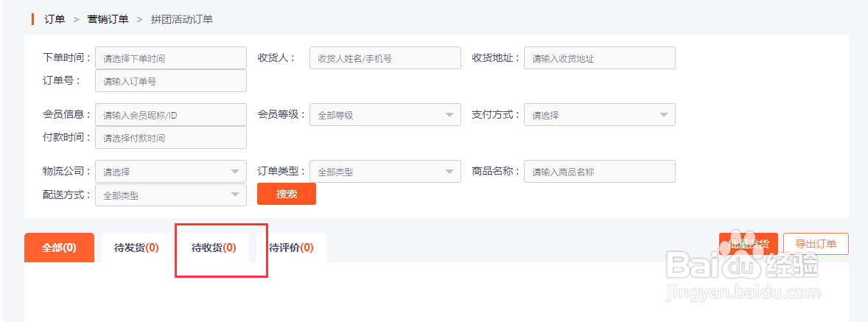The height and width of the screenshot is (322, 868).
Task: Click the 导出订单 button
Action: click(816, 244)
